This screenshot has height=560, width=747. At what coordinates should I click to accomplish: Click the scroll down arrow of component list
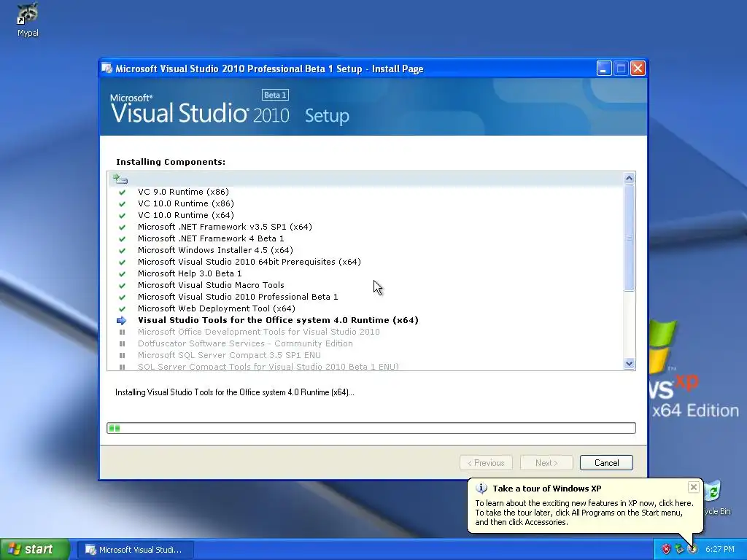click(x=629, y=364)
